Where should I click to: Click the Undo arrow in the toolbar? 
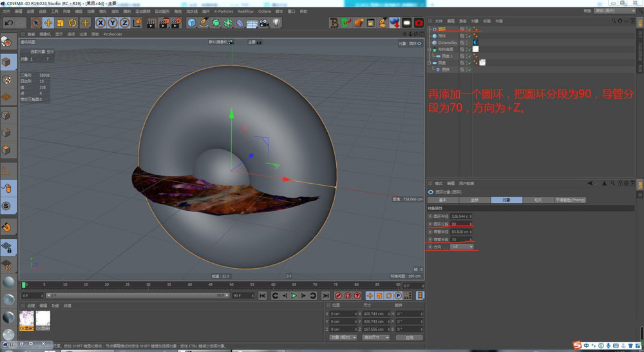click(x=10, y=23)
